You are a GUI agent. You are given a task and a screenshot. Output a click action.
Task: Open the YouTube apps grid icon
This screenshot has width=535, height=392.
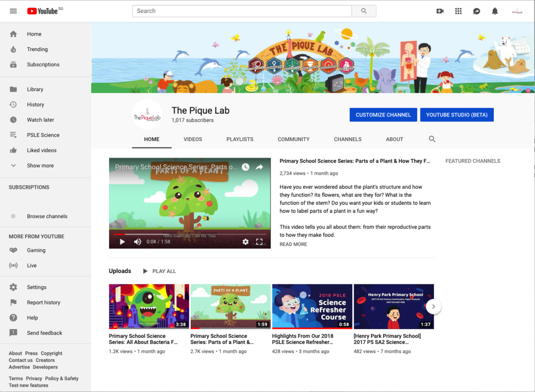[458, 11]
